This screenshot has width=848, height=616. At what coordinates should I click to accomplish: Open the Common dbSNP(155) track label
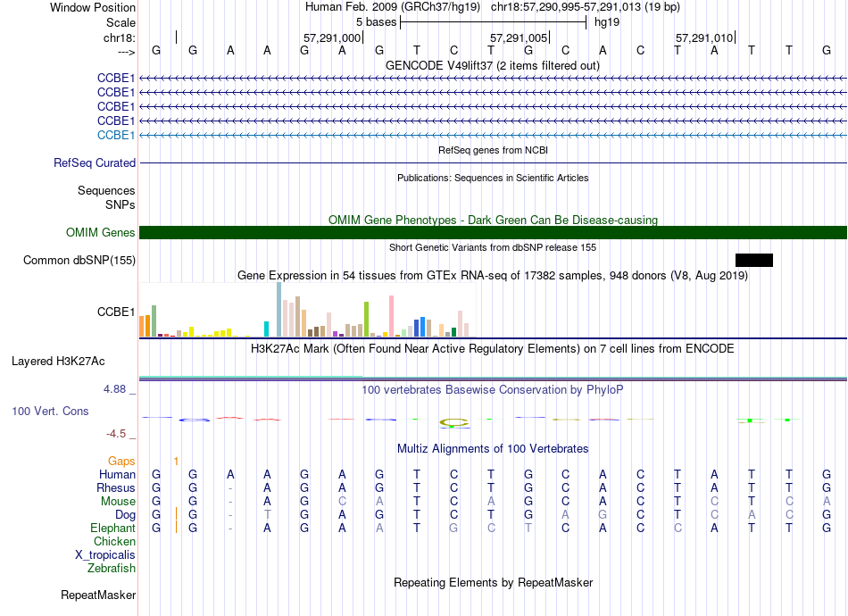(x=79, y=260)
